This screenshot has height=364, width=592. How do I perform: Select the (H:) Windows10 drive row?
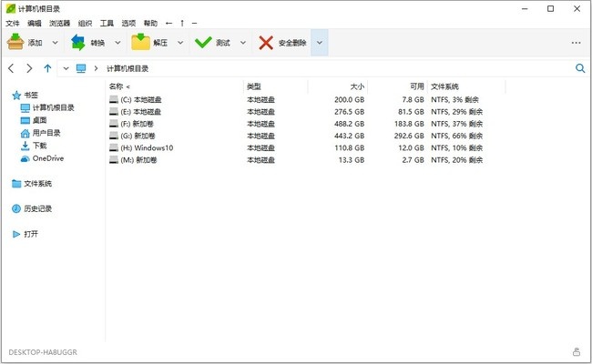click(147, 147)
